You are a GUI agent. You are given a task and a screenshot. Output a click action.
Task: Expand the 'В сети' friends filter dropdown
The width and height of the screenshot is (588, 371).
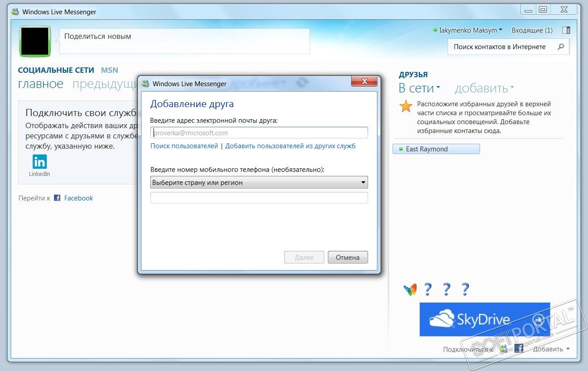(419, 88)
